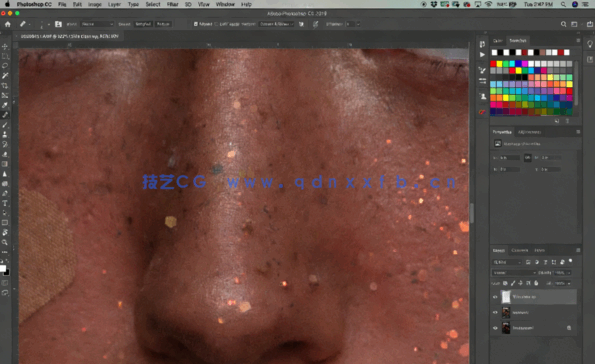Open the Filter menu
The width and height of the screenshot is (595, 364).
173,4
